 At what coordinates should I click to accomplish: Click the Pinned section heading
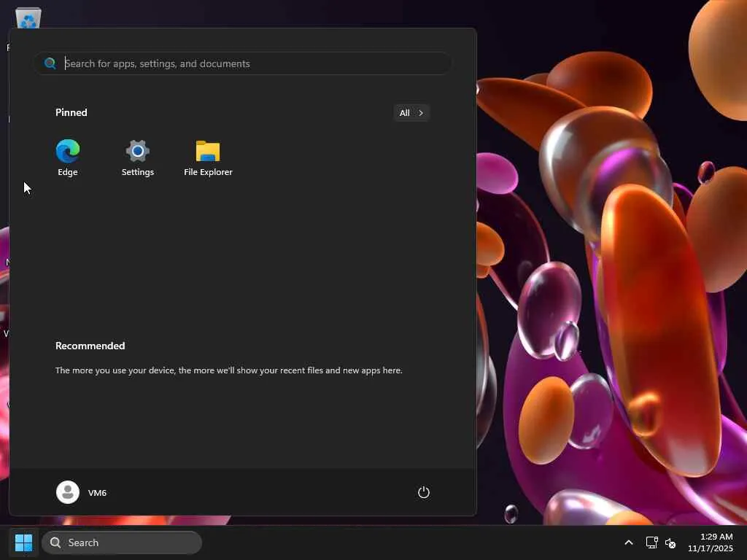point(71,112)
